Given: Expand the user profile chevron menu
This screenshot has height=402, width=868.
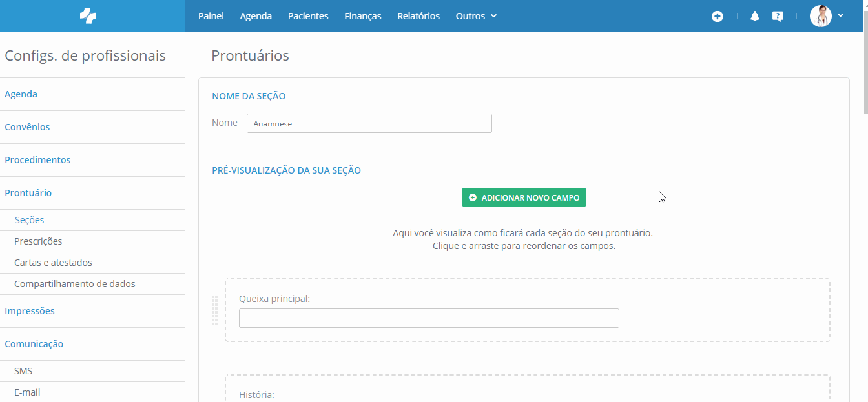Looking at the screenshot, I should point(841,15).
